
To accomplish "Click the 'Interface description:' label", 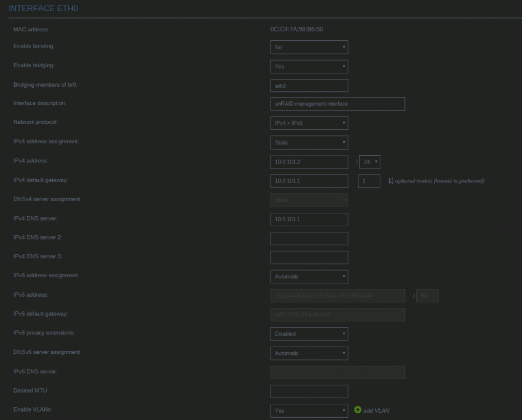I will pyautogui.click(x=40, y=103).
